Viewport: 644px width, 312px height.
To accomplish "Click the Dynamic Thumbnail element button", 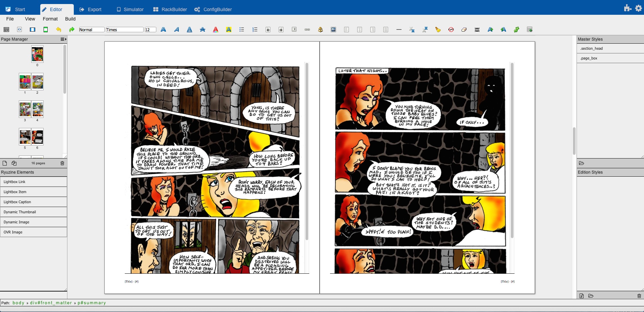I will [x=34, y=212].
